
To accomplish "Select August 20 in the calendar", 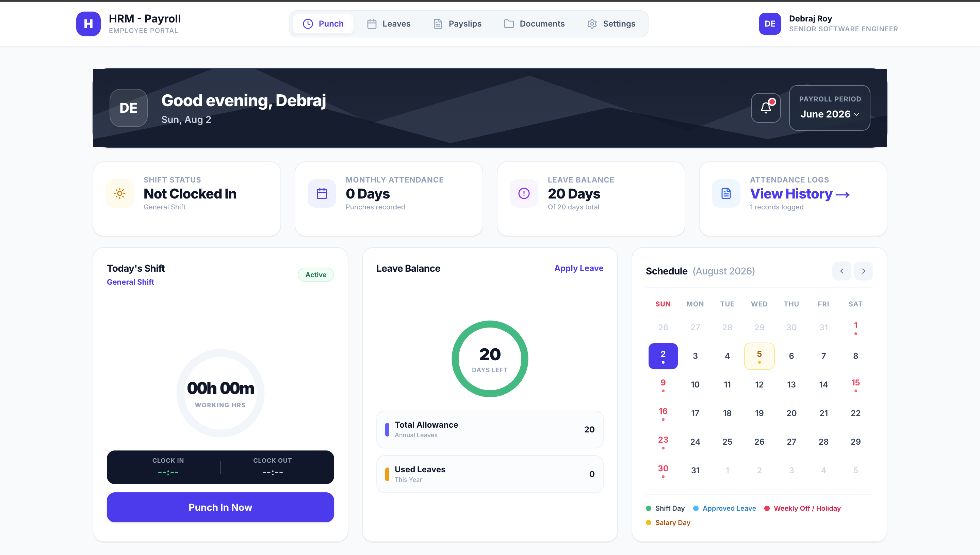I will (x=791, y=413).
